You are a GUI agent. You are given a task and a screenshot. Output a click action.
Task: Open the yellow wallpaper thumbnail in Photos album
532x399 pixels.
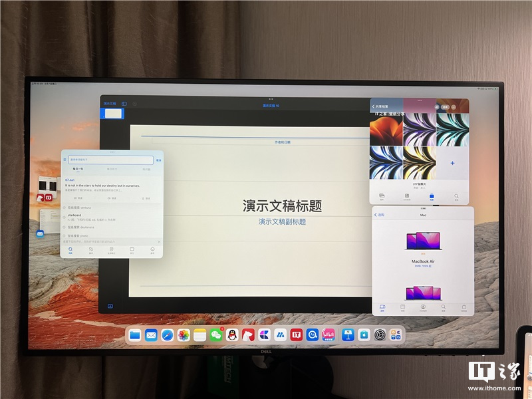click(x=420, y=162)
